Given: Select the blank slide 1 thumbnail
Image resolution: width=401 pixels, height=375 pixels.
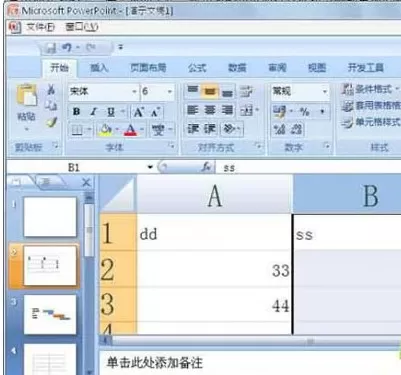Looking at the screenshot, I should pos(50,217).
